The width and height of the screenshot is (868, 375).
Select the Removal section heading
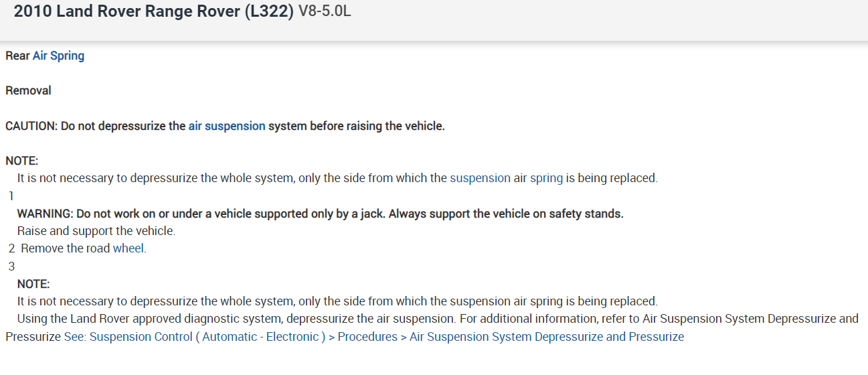(x=28, y=90)
